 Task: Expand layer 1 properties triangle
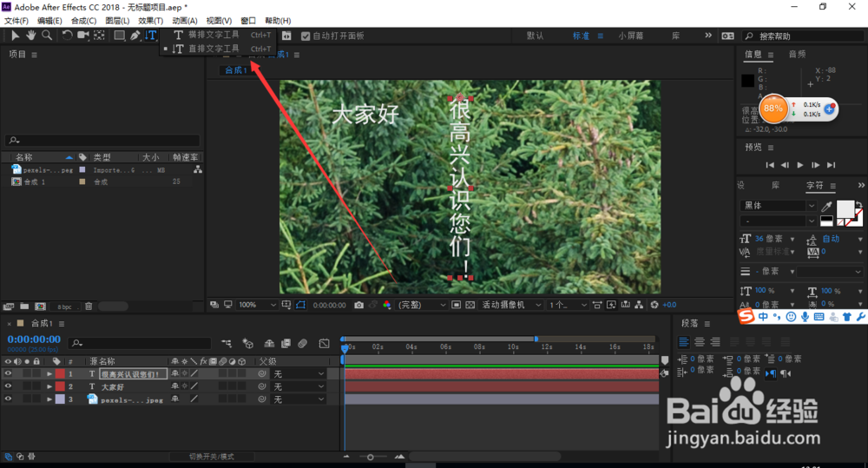49,374
